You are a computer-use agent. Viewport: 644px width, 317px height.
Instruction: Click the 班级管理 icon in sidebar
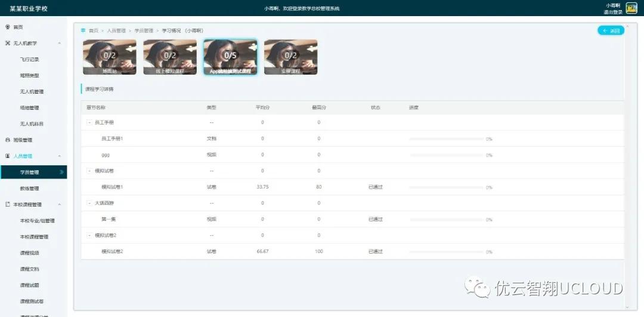click(x=7, y=140)
